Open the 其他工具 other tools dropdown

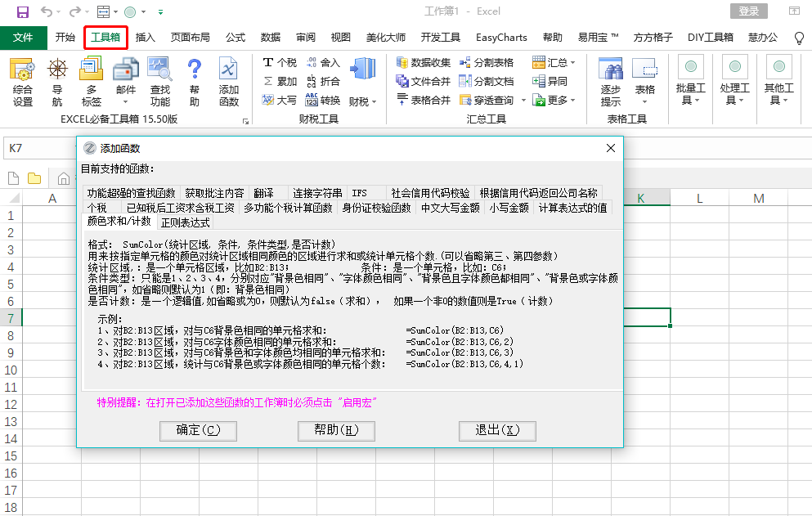pyautogui.click(x=778, y=81)
